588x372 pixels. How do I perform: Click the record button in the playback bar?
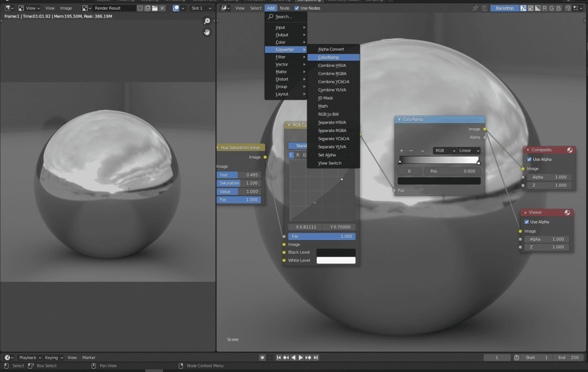pyautogui.click(x=262, y=357)
